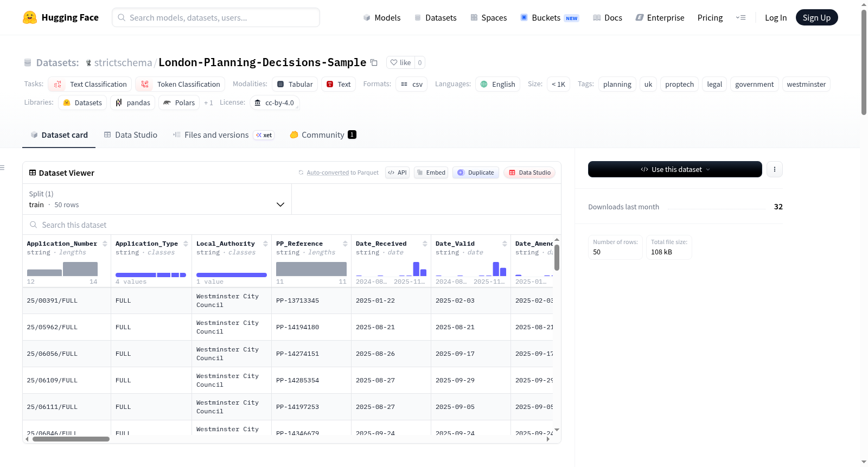Click the government tag
The image size is (868, 467).
pos(755,84)
